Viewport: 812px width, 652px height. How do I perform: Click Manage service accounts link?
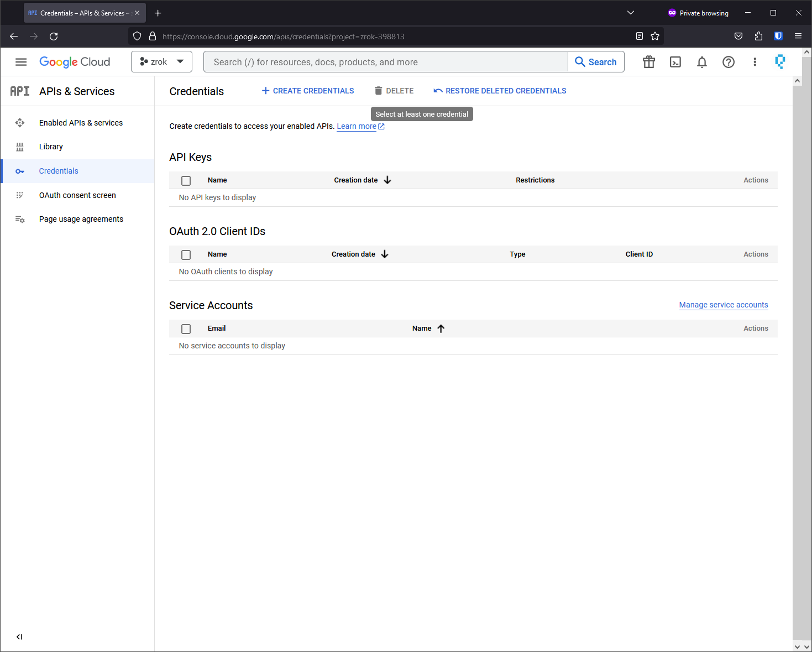(723, 305)
